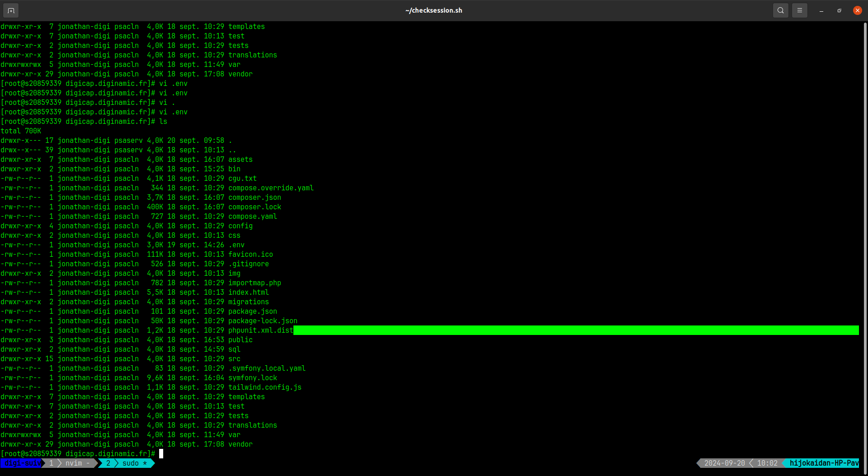
Task: Click the 14:26 timestamp of .env
Action: point(214,245)
